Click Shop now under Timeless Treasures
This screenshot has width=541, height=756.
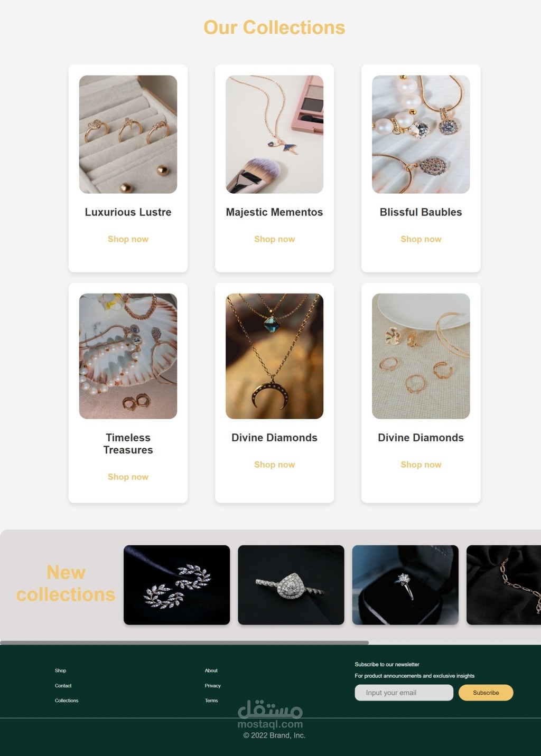tap(128, 477)
